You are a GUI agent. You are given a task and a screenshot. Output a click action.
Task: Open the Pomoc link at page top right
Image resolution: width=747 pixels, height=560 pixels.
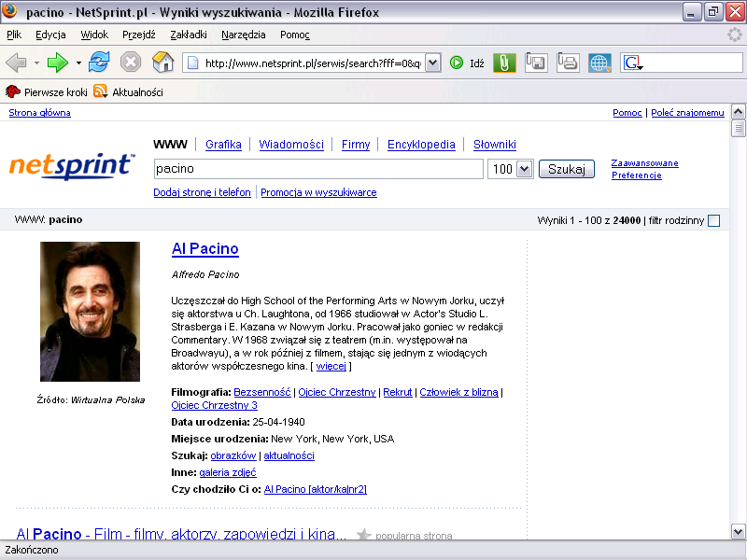click(627, 112)
